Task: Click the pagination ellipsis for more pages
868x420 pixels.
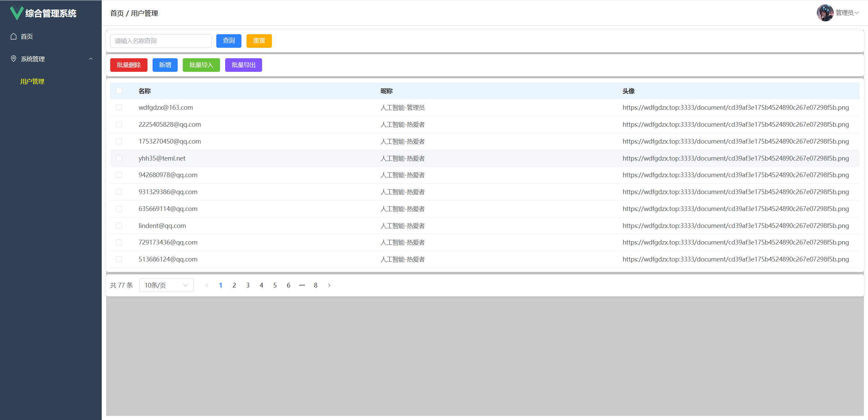Action: [302, 285]
